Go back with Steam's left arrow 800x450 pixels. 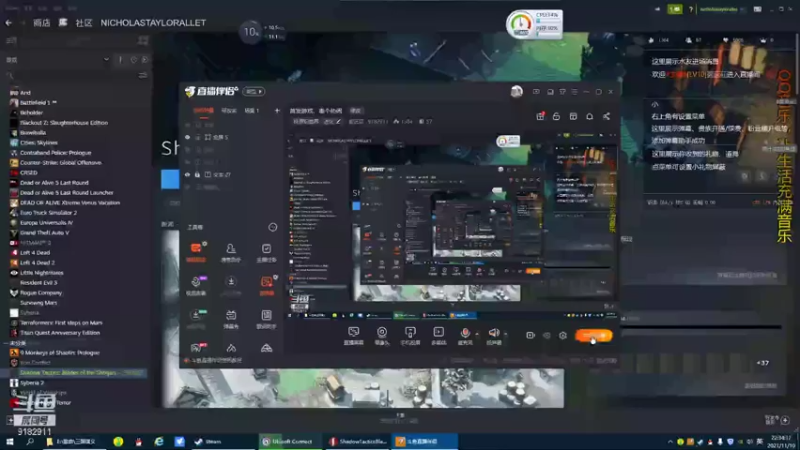[9, 22]
